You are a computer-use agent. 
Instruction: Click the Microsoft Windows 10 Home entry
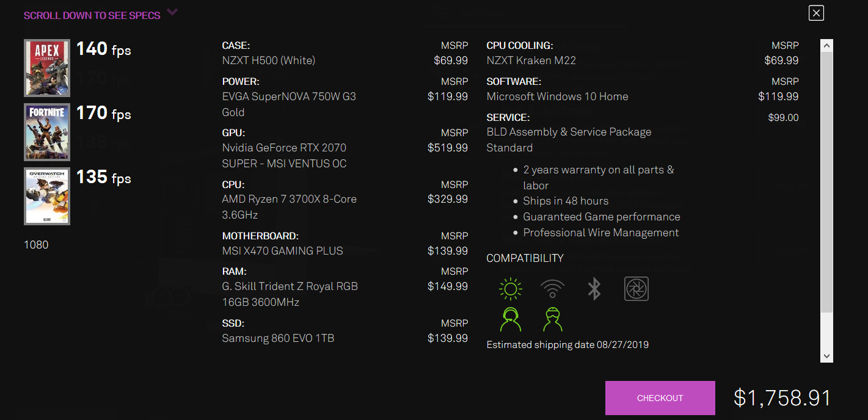[558, 96]
